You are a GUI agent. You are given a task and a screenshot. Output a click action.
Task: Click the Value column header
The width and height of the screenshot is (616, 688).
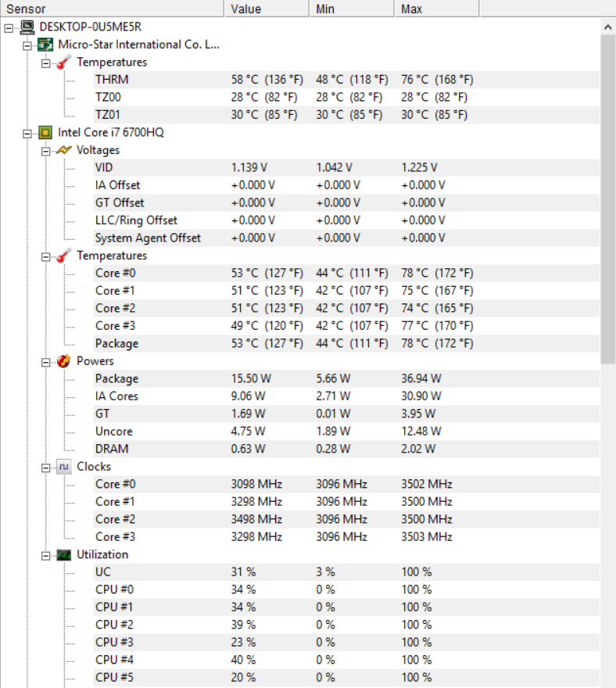[x=267, y=9]
